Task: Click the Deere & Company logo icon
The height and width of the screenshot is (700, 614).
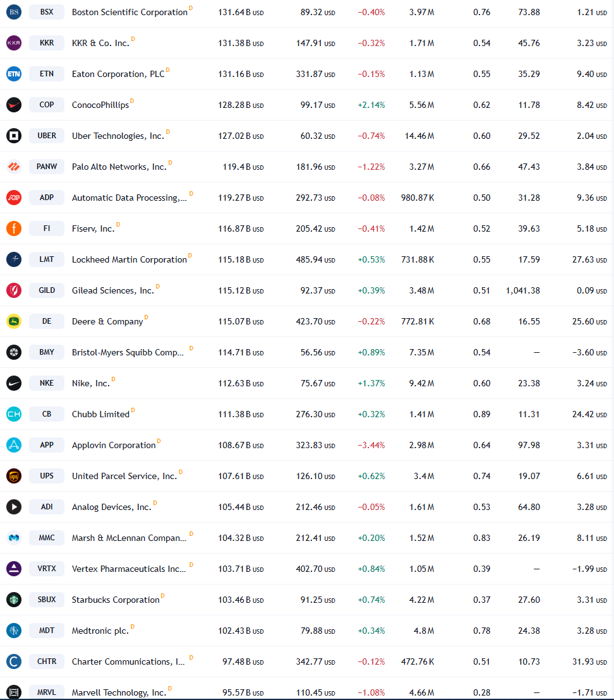Action: tap(14, 321)
